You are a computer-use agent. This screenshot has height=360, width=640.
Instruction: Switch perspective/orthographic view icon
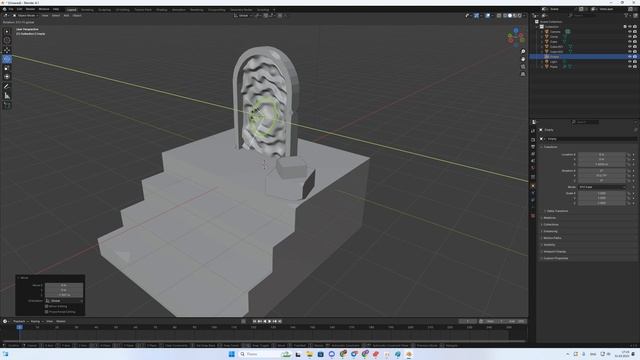pyautogui.click(x=523, y=74)
